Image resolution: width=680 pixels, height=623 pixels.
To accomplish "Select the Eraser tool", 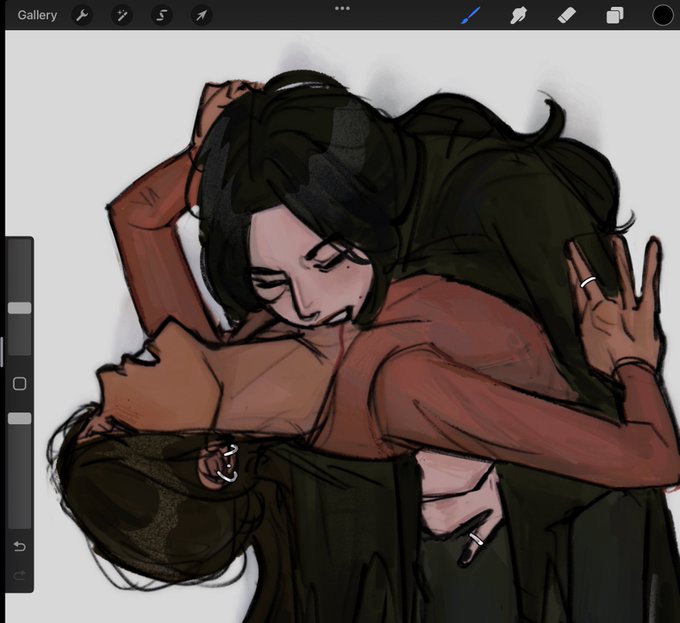I will 566,16.
